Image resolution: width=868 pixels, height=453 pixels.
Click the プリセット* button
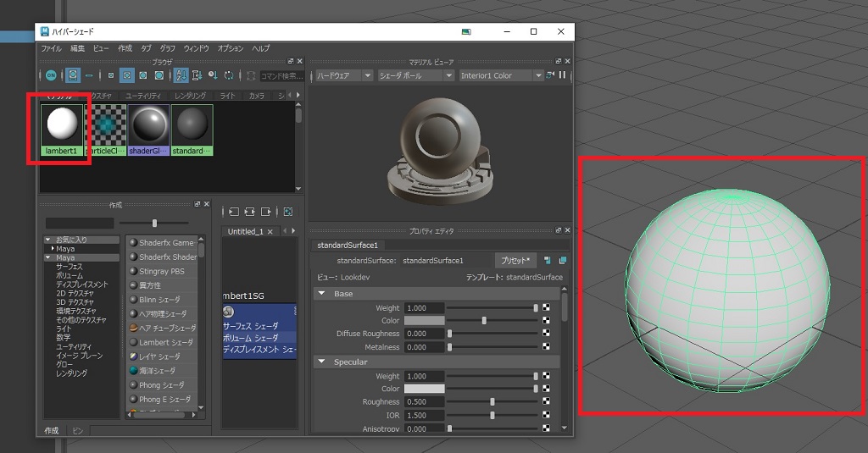515,261
